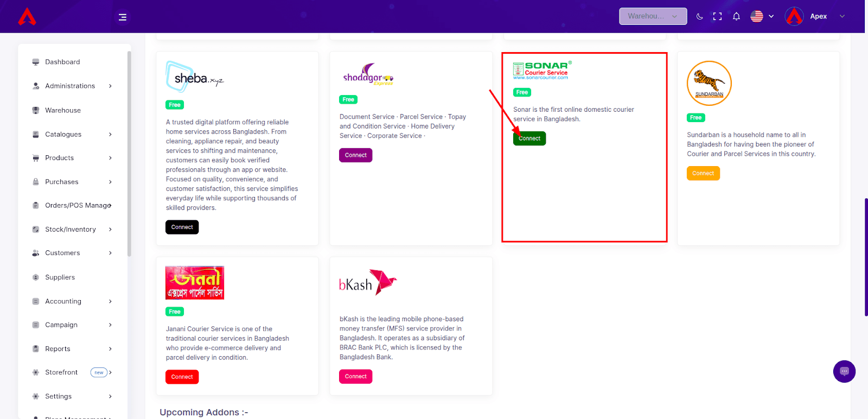Image resolution: width=868 pixels, height=419 pixels.
Task: Click the Stock/Inventory sidebar icon
Action: (36, 229)
